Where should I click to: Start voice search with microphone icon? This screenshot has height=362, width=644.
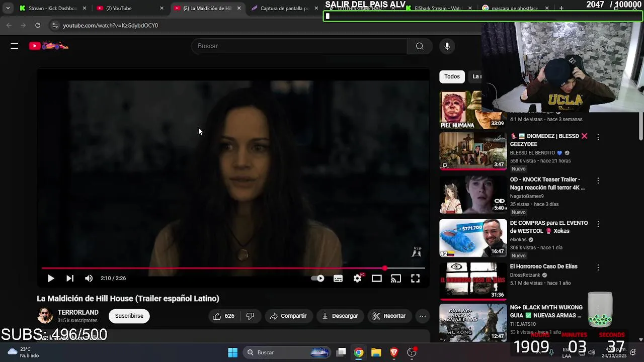click(x=447, y=46)
